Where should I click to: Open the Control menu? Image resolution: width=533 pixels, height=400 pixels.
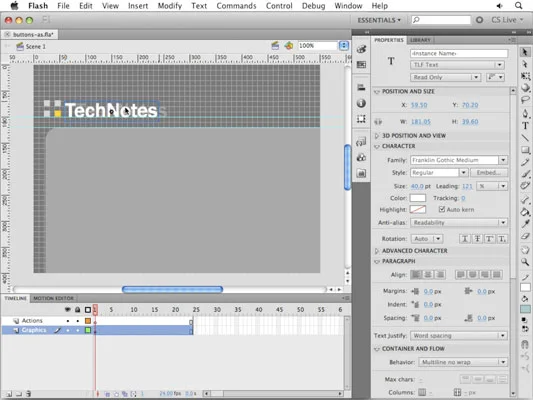click(x=279, y=6)
